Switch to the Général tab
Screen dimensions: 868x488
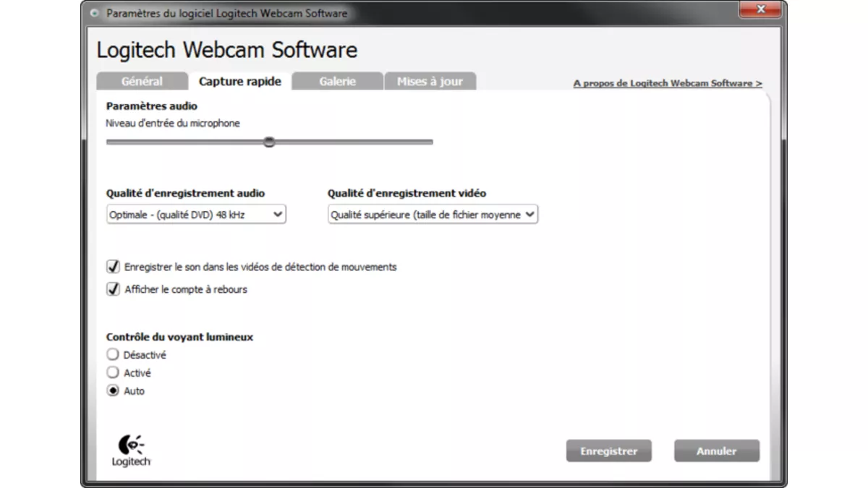point(142,81)
